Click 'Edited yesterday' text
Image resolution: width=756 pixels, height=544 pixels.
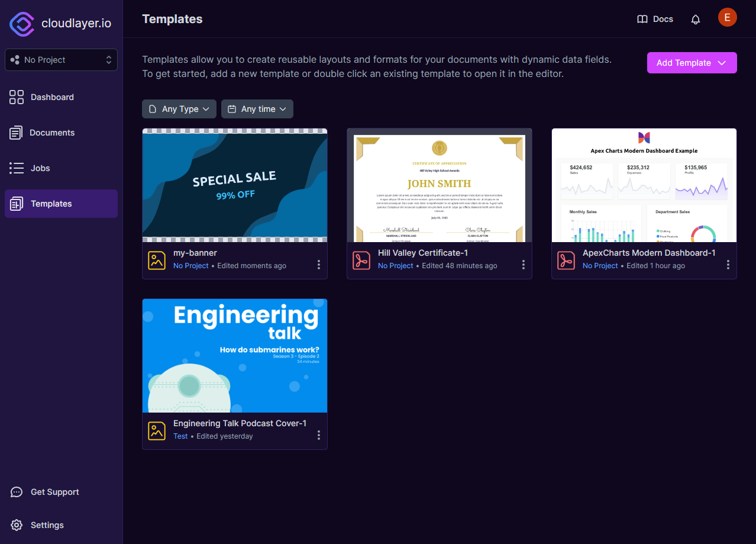(x=225, y=436)
